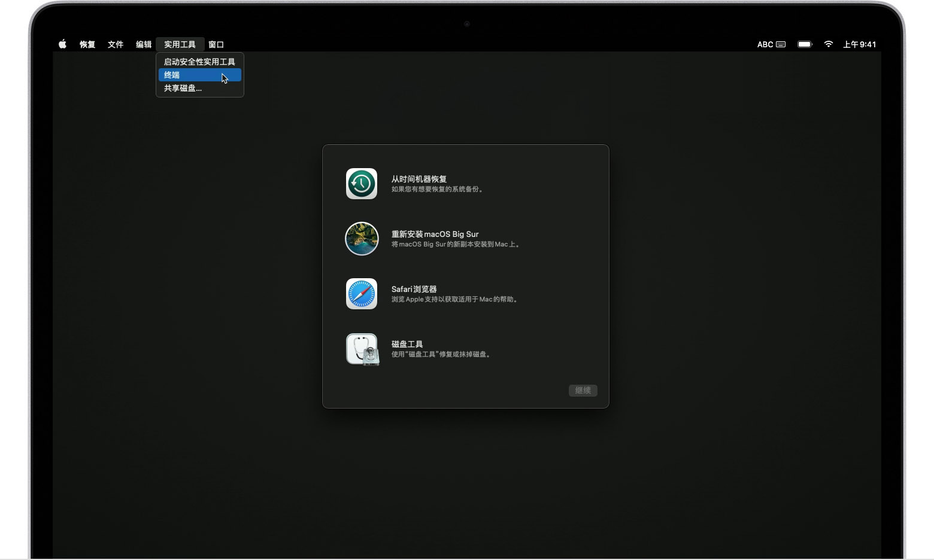
Task: Open the 编辑 menu
Action: [144, 44]
